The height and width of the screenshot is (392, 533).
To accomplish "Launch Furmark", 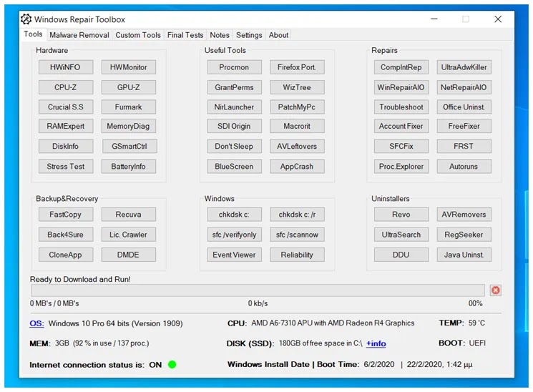I will 129,107.
